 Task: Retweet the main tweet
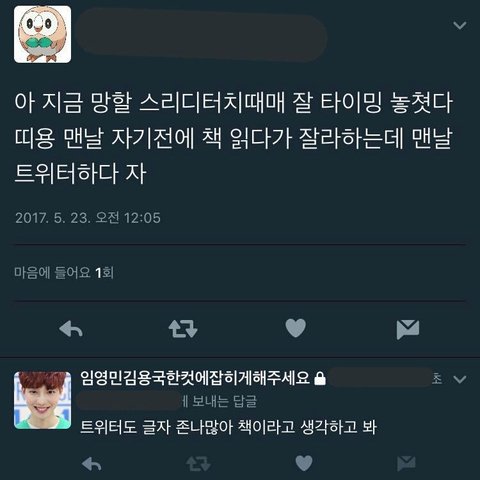point(183,329)
